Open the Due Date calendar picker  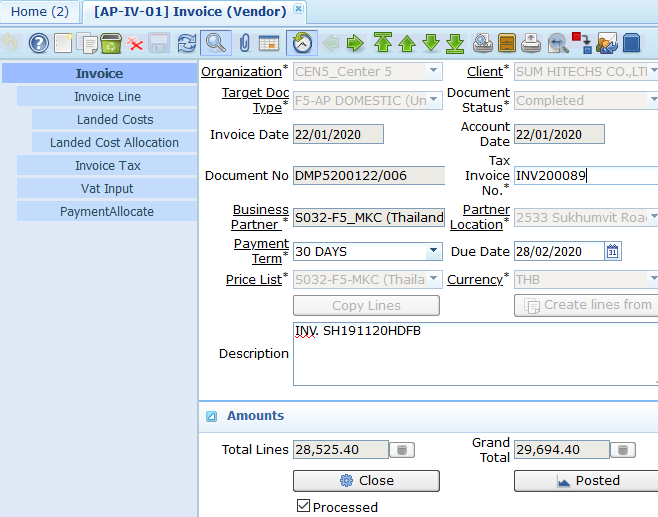pos(612,251)
